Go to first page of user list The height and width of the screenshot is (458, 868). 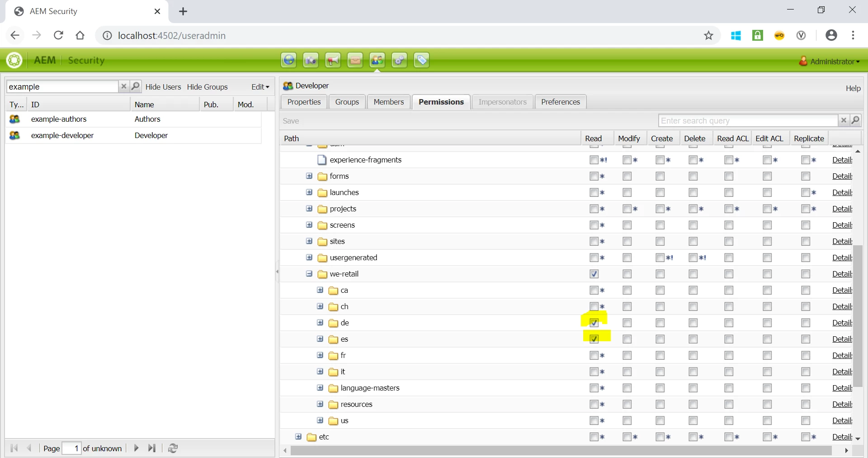14,448
